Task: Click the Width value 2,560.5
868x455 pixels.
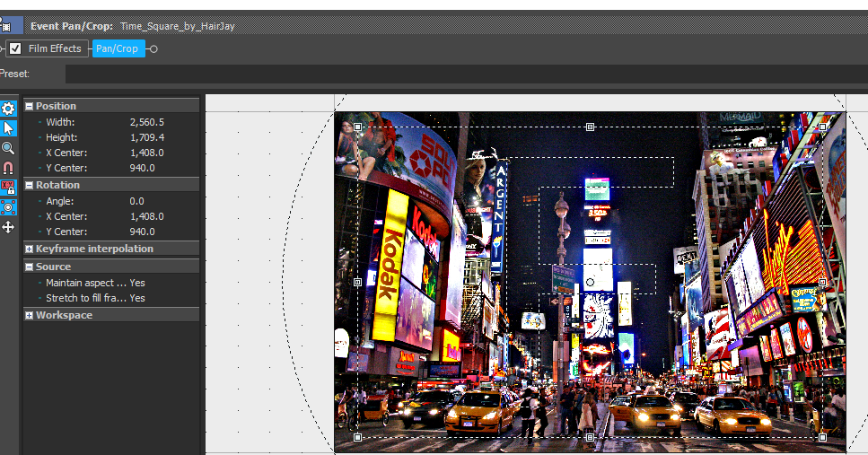Action: pyautogui.click(x=147, y=122)
